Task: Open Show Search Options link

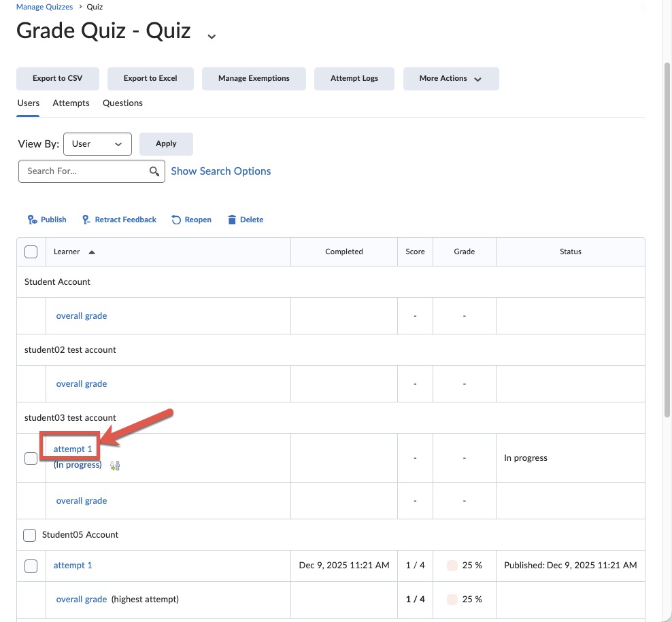Action: [x=220, y=171]
